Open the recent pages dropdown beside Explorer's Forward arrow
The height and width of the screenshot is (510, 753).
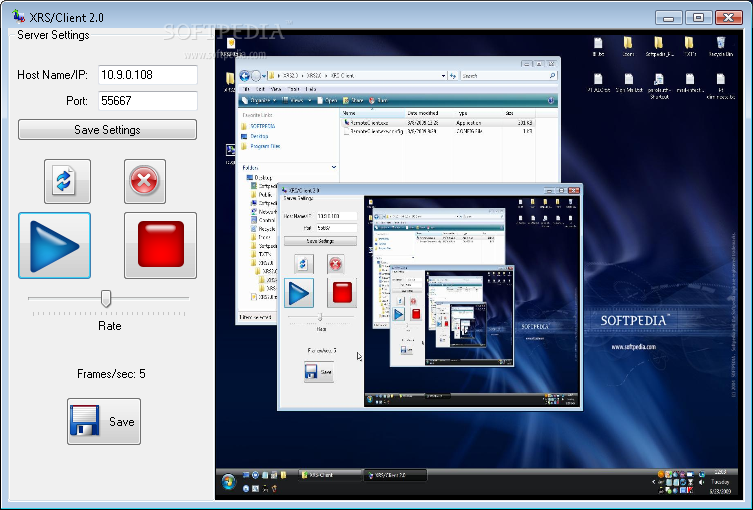point(264,76)
